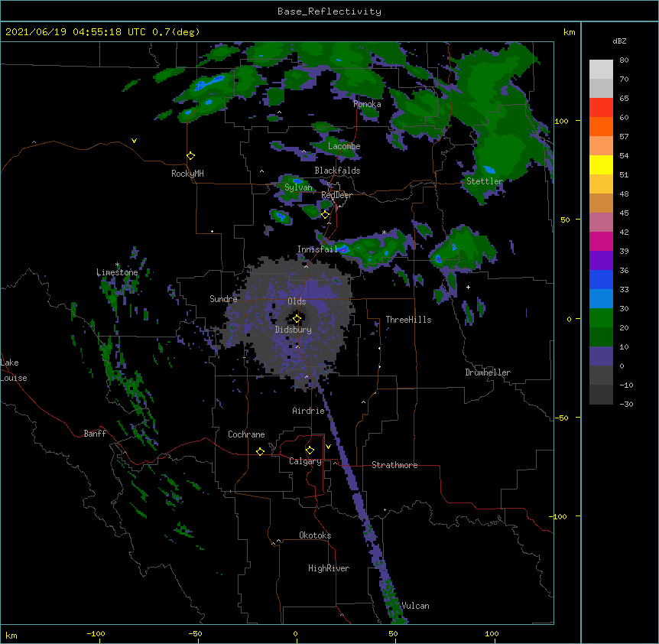Select the HighRiver label
The height and width of the screenshot is (644, 659).
pyautogui.click(x=329, y=568)
